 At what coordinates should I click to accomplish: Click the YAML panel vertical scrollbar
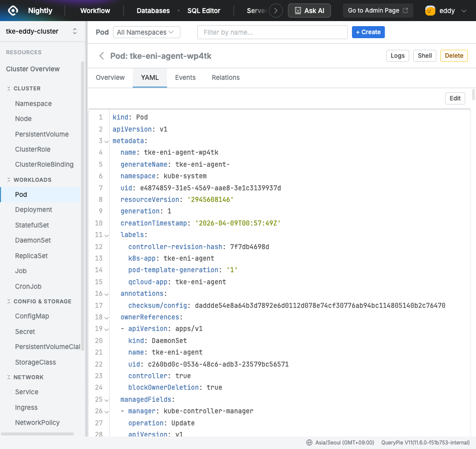[473, 95]
